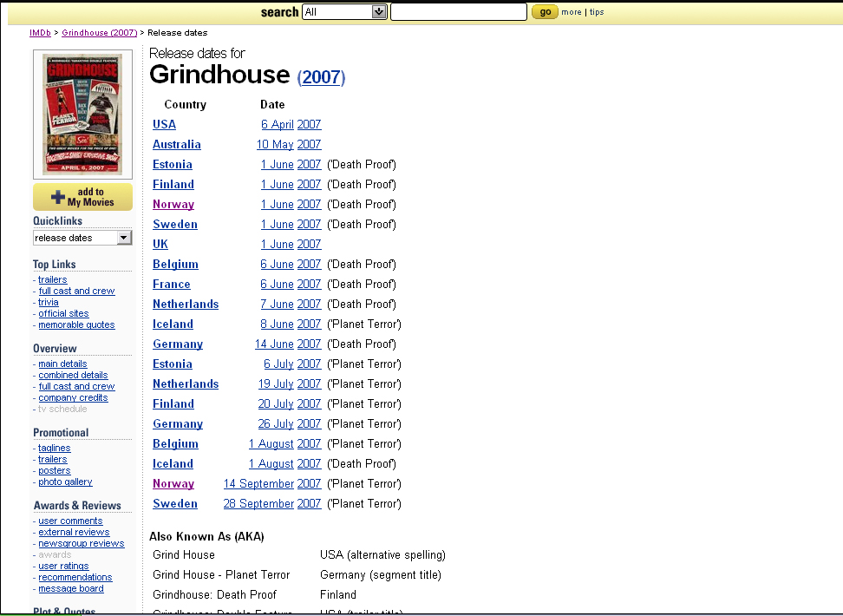Screen dimensions: 843x616
Task: Click the yellow go search button
Action: pos(545,12)
